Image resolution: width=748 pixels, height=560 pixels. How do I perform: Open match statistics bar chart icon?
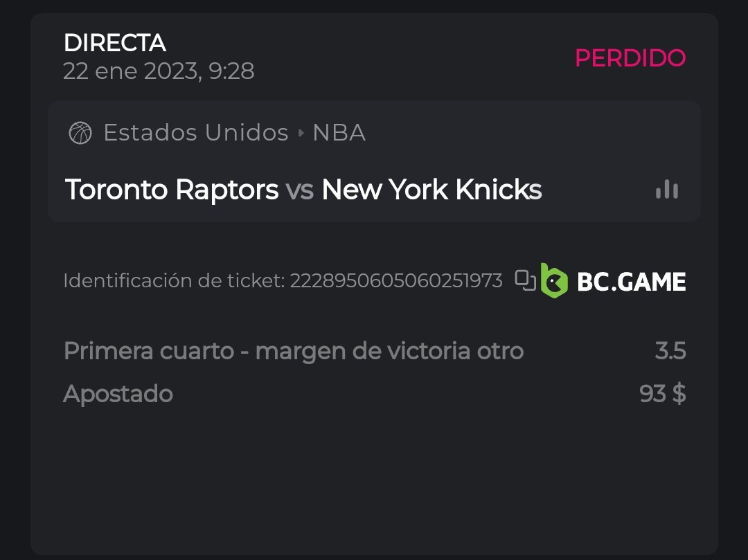pyautogui.click(x=666, y=189)
